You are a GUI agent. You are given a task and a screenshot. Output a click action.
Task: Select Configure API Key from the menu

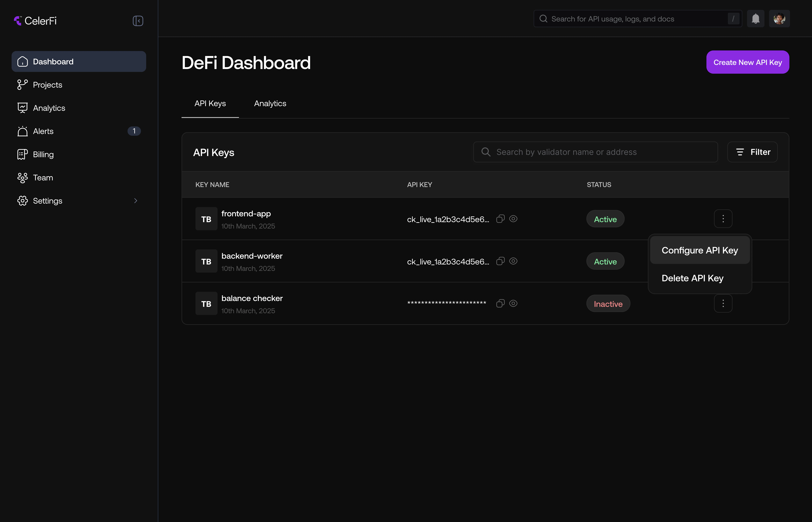(699, 250)
